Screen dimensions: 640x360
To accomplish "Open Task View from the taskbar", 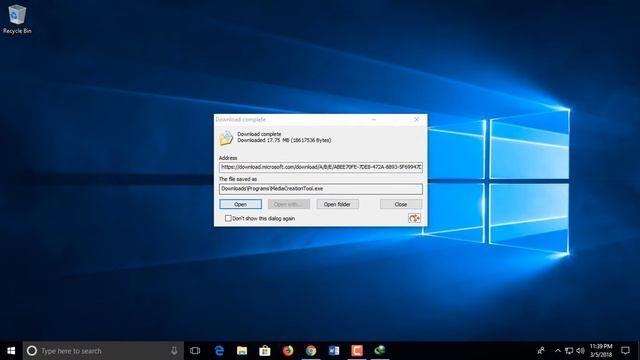I will click(195, 351).
